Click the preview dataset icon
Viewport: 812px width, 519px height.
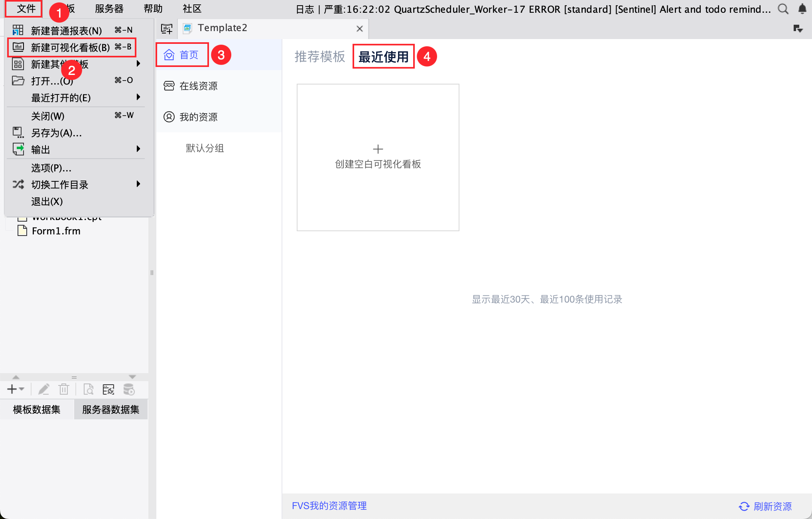89,389
